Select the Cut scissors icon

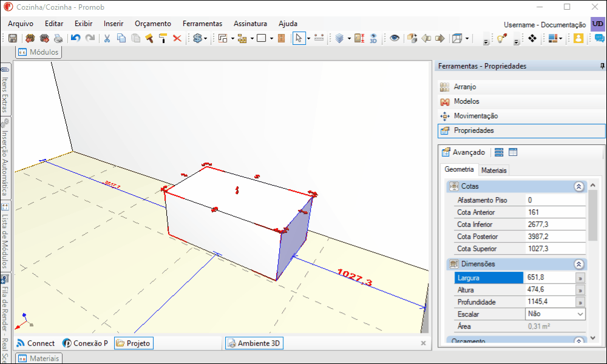107,38
